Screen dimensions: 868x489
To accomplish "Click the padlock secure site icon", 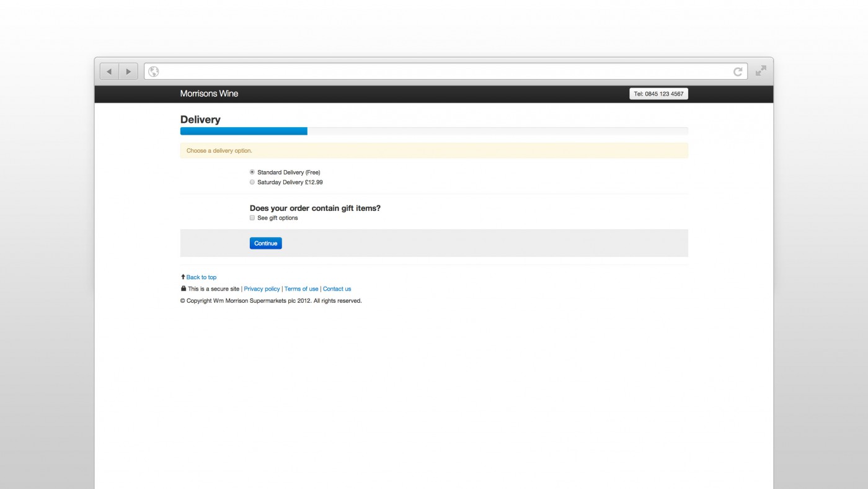I will click(x=184, y=289).
